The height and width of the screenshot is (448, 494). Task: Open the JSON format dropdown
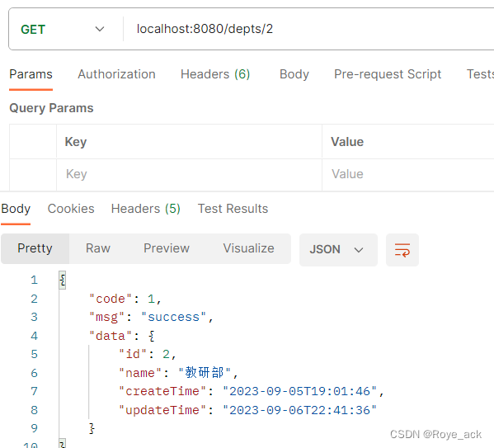point(338,250)
